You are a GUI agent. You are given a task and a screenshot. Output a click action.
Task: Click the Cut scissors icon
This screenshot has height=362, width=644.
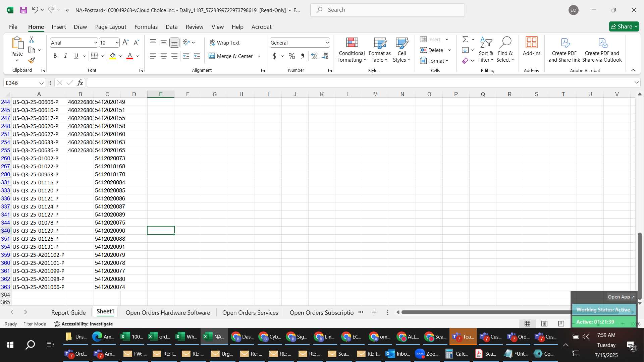point(32,40)
